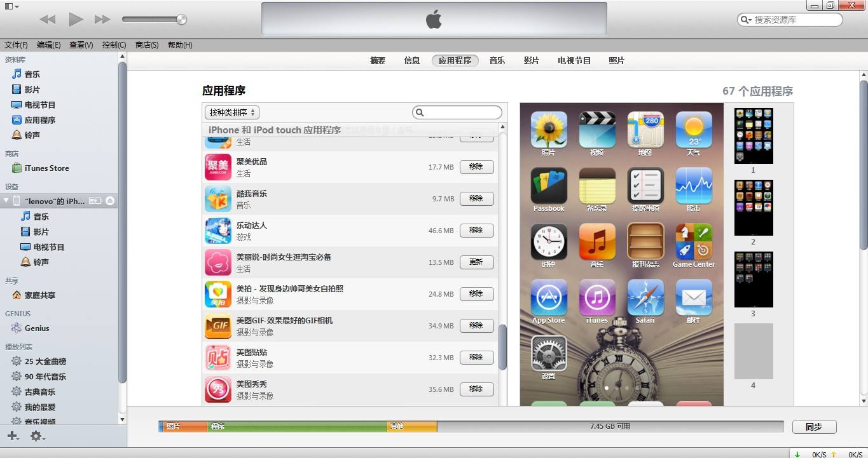Select home screen page 2 thumbnail
Viewport: 868px width, 458px height.
click(754, 208)
